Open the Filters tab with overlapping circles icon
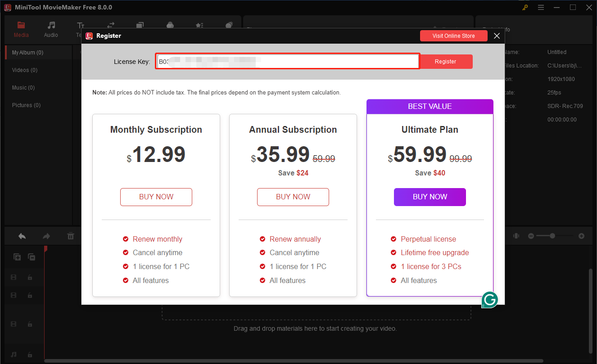Viewport: 597px width, 364px height. click(170, 26)
